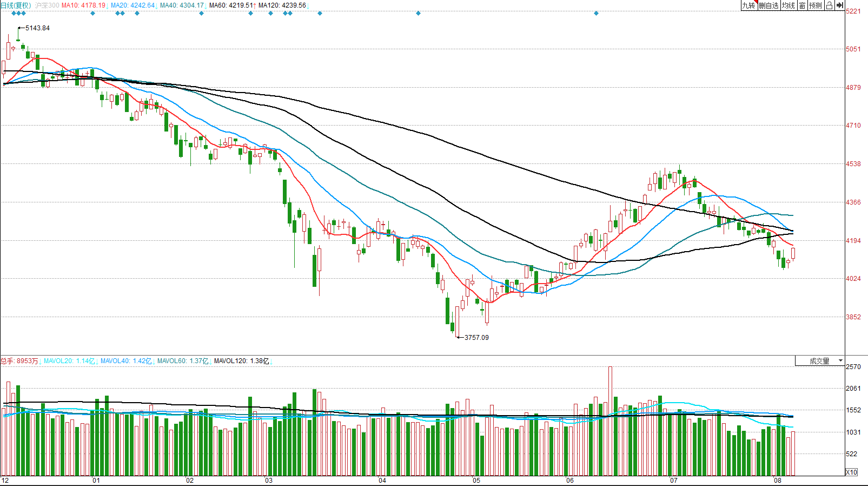Click the MA60 value label
Screen dimensions: 868x486
pos(231,5)
